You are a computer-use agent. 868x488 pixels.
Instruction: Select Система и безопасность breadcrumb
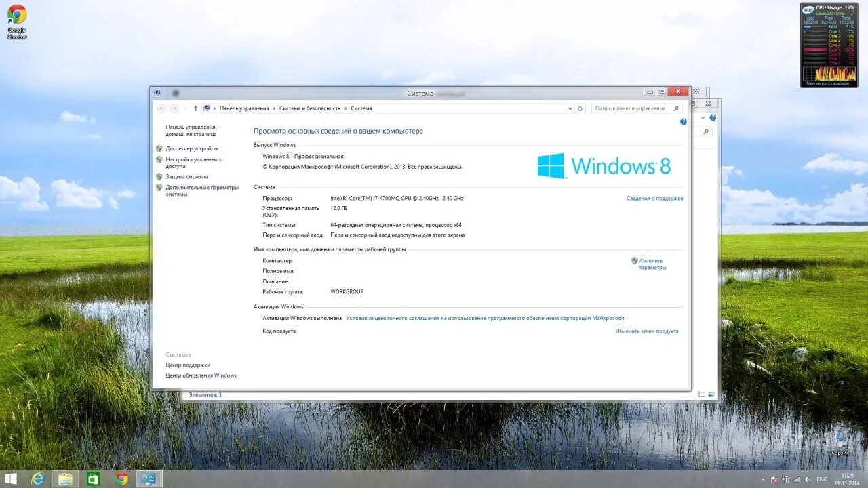[310, 108]
